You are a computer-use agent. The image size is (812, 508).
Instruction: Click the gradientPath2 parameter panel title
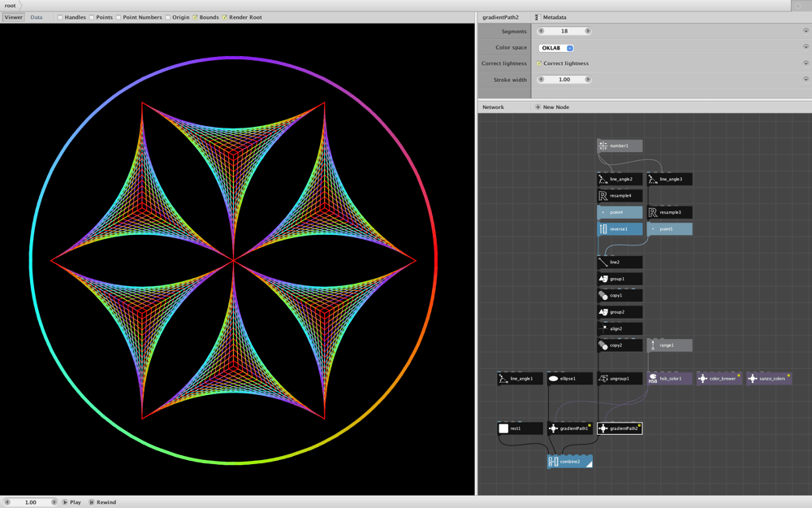point(500,17)
